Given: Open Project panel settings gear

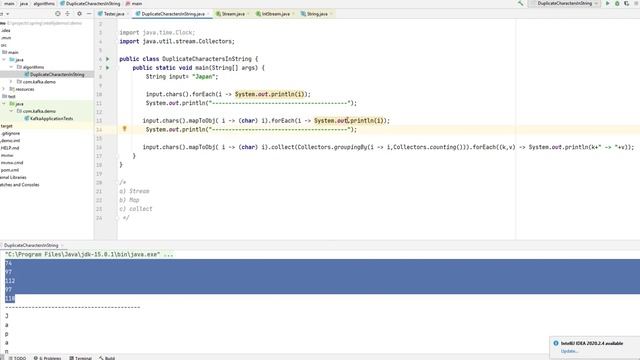Looking at the screenshot, I should 79,13.
